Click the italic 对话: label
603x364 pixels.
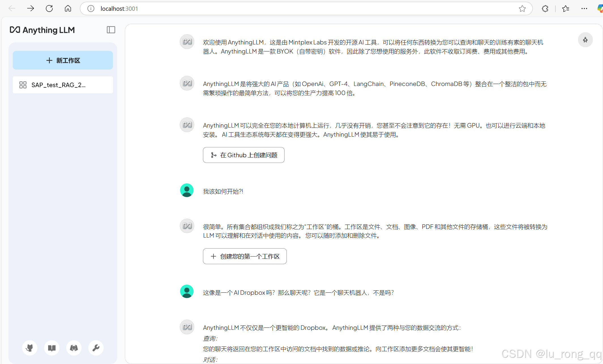coord(210,359)
